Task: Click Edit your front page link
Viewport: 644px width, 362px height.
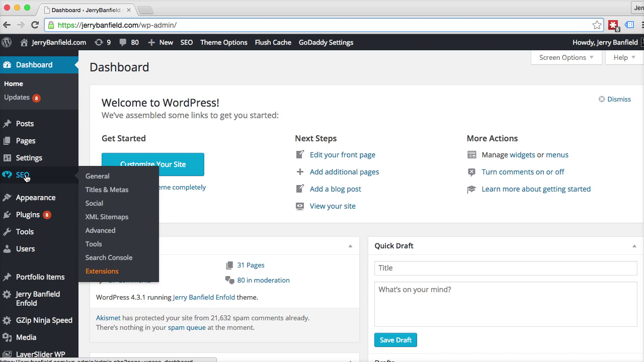Action: tap(343, 155)
